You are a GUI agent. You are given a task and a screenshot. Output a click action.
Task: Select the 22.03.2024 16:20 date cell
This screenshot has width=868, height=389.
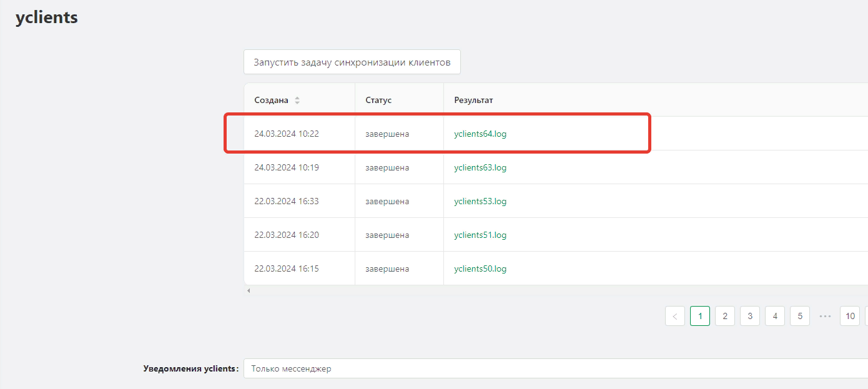click(300, 235)
